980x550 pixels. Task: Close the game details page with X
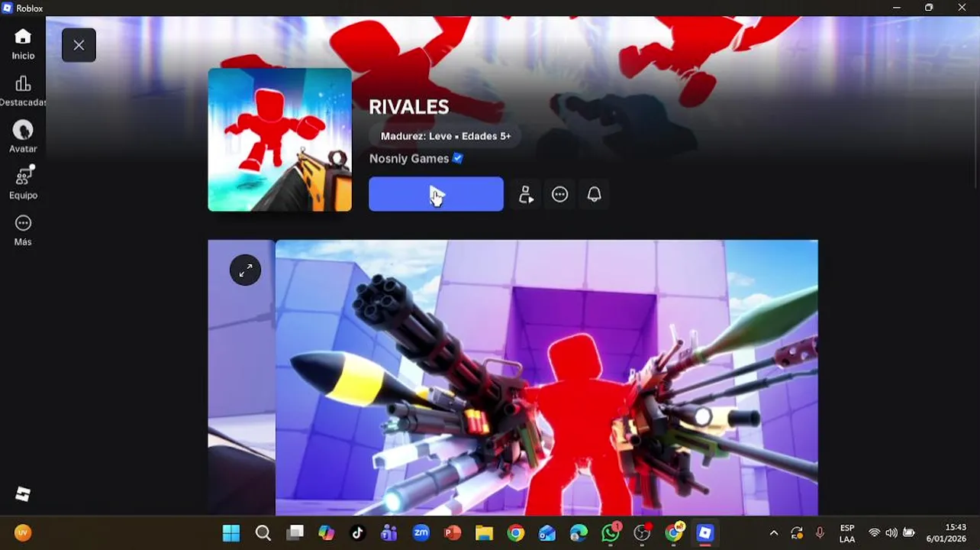click(x=79, y=45)
